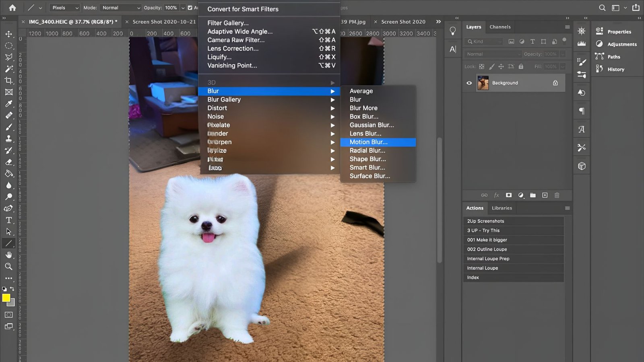Select the Paint Bucket tool
The width and height of the screenshot is (644, 362).
click(x=8, y=174)
